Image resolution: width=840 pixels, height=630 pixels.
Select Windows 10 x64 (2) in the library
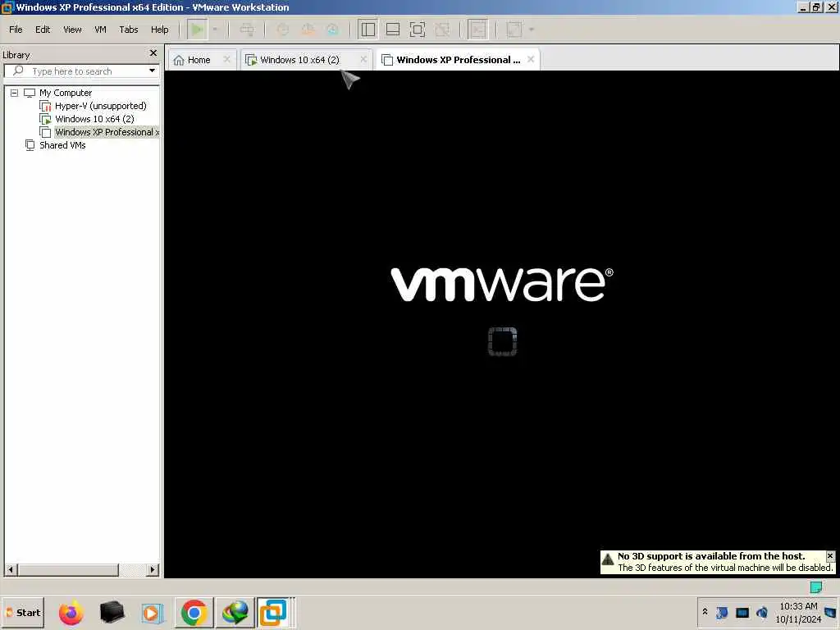tap(94, 119)
